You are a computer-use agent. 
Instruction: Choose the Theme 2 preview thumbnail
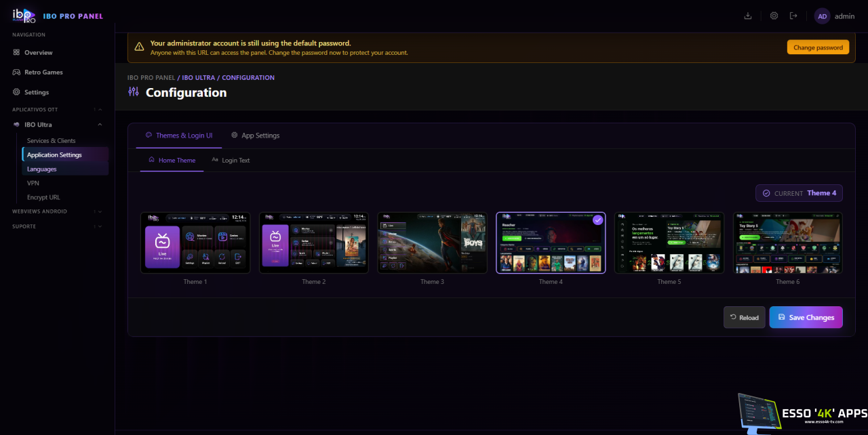point(314,243)
